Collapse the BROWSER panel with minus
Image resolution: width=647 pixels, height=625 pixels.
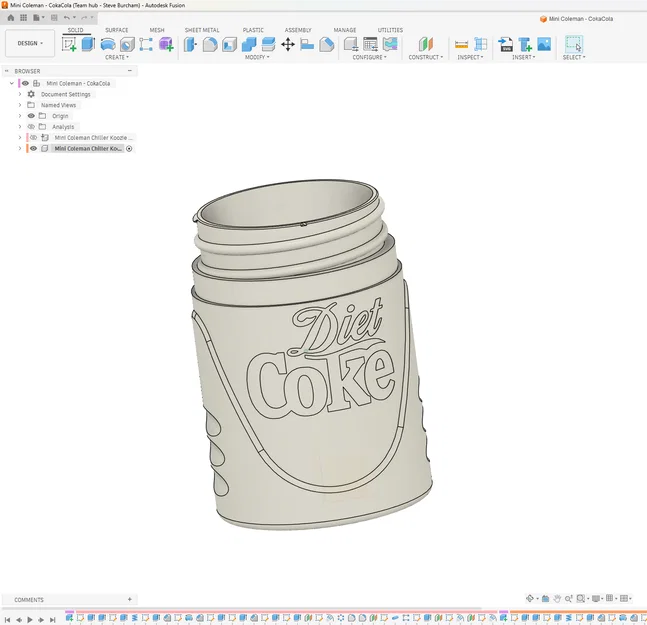point(130,71)
